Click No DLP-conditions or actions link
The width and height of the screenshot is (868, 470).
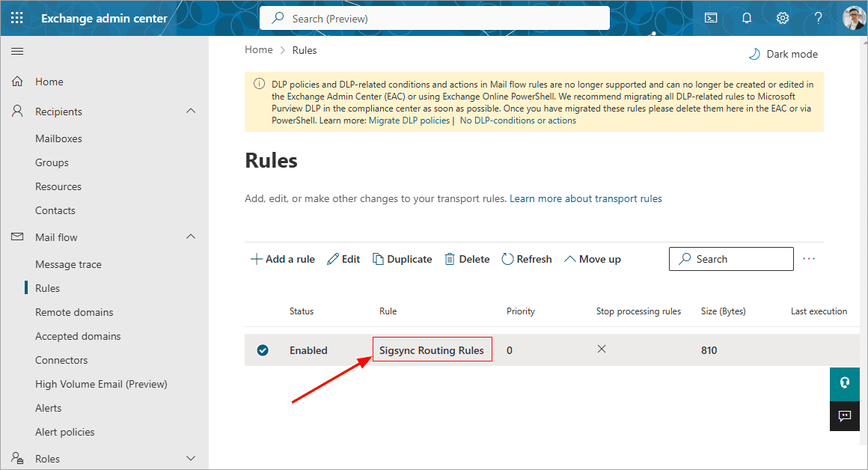518,120
